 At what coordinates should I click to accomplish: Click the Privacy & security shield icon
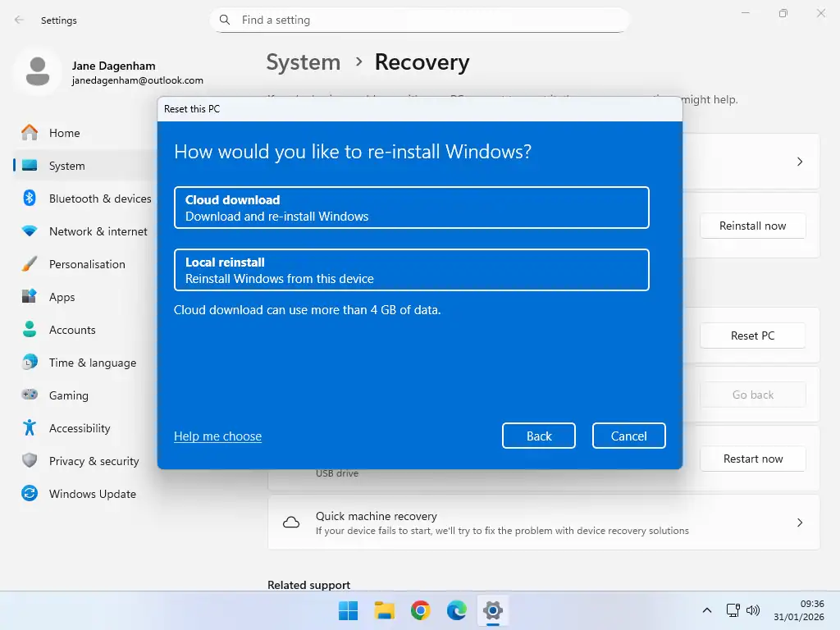tap(28, 461)
